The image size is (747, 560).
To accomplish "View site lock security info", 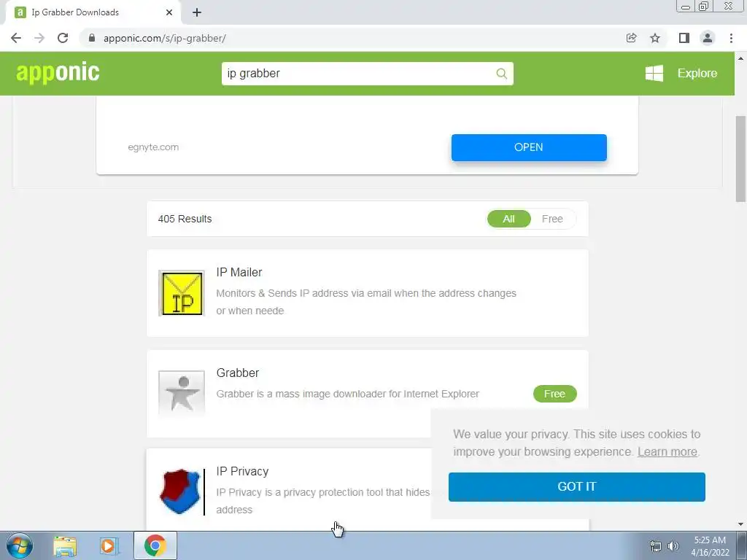I will coord(92,38).
